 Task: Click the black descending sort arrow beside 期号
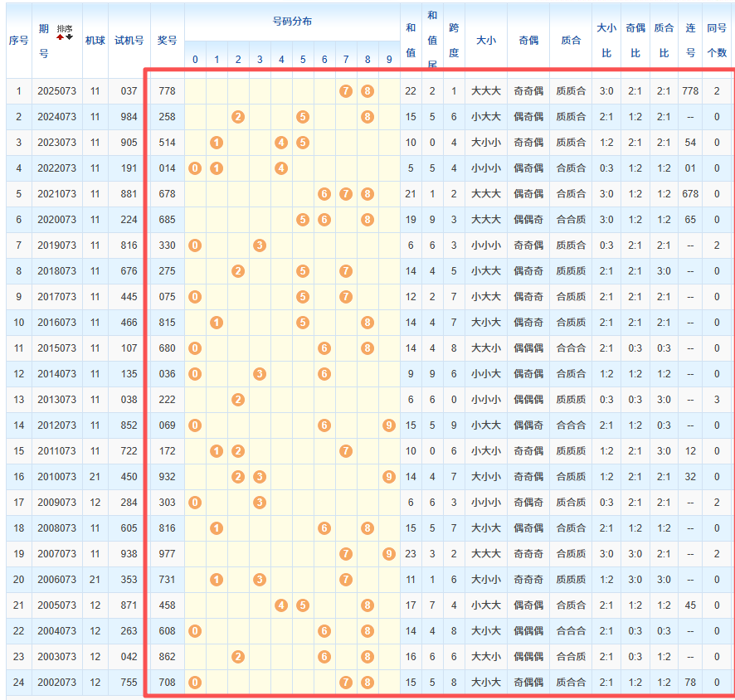pos(70,37)
